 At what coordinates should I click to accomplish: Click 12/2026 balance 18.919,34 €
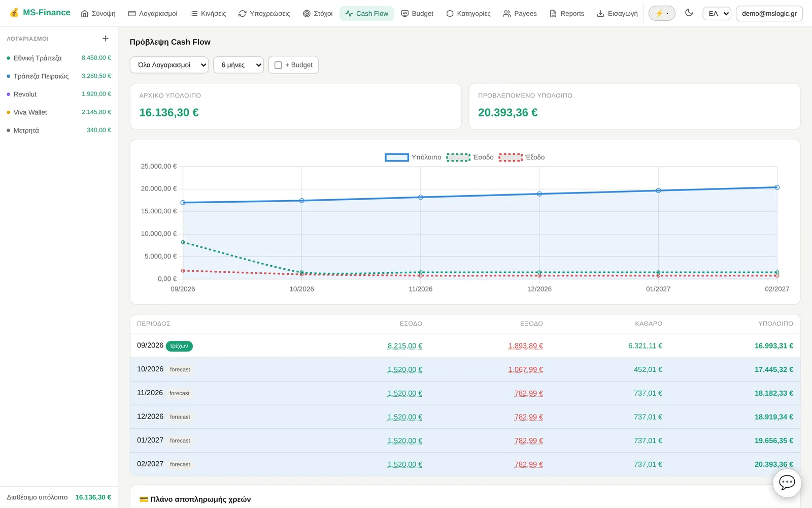773,417
